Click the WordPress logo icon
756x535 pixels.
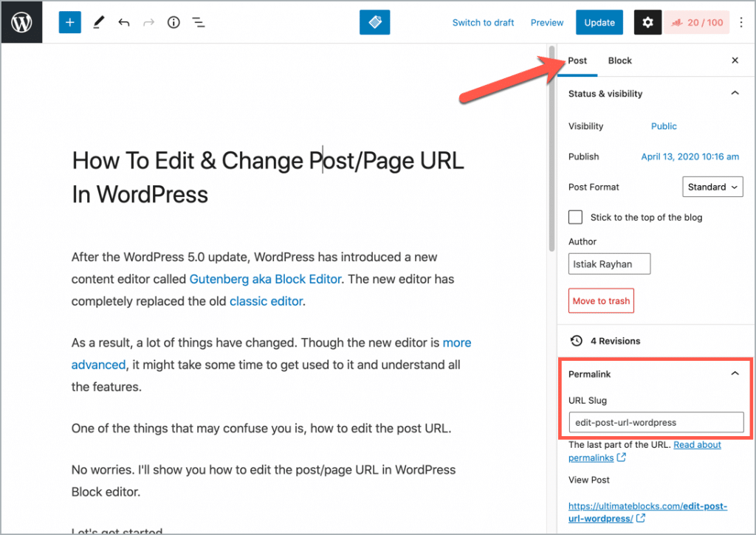21,22
